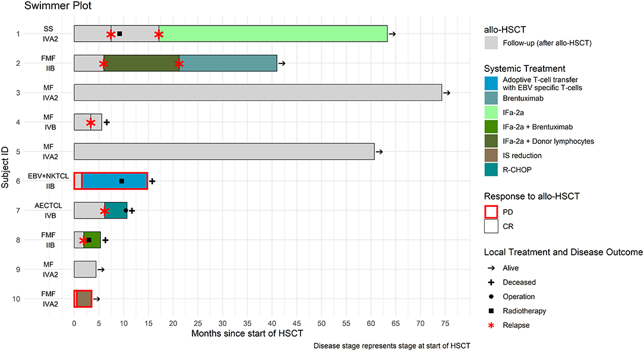
Task: Select the Radiotherapy square symbol in the legend
Action: click(491, 311)
